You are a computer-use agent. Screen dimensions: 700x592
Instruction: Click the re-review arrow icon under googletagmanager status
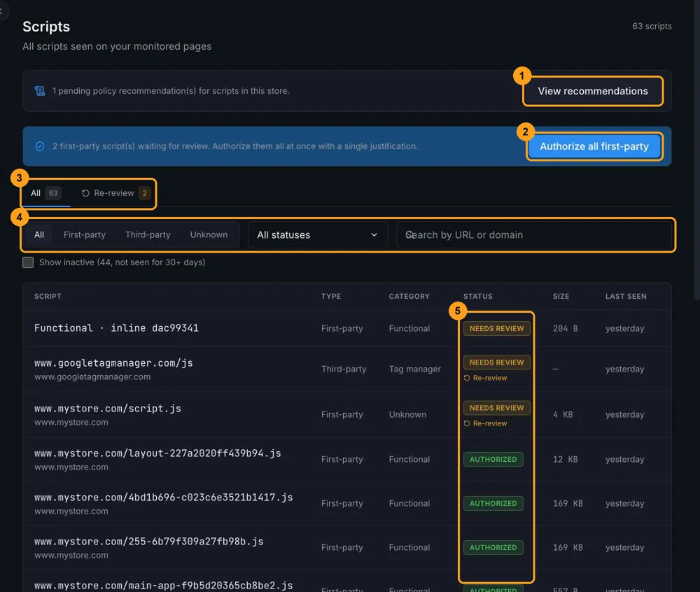[x=467, y=378]
